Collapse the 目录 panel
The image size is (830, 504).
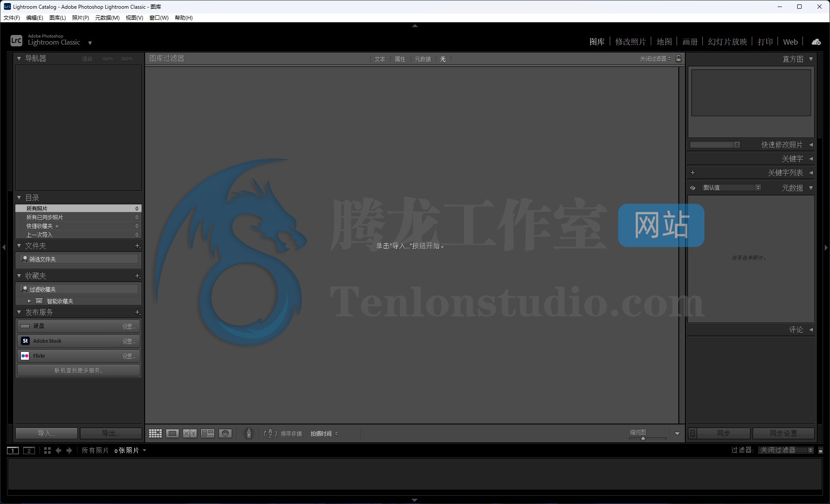(x=19, y=198)
